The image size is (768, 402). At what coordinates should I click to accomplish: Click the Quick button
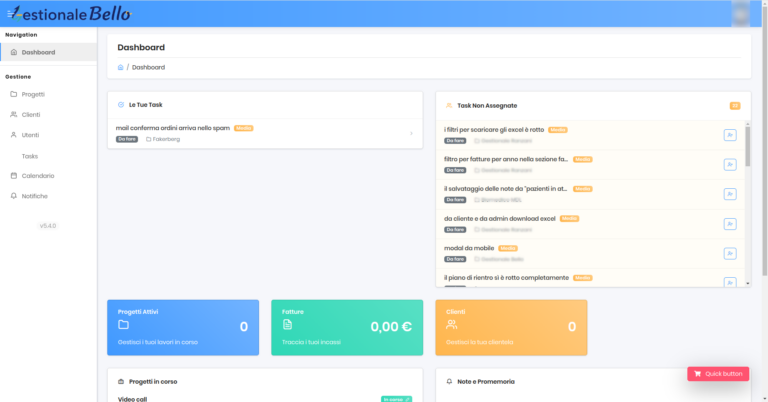(x=718, y=373)
